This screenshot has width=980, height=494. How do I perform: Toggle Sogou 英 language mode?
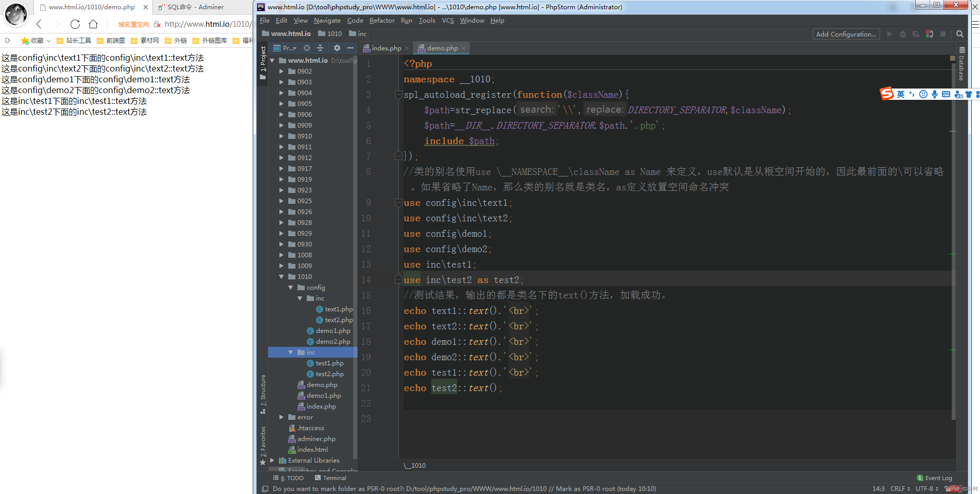click(x=901, y=94)
